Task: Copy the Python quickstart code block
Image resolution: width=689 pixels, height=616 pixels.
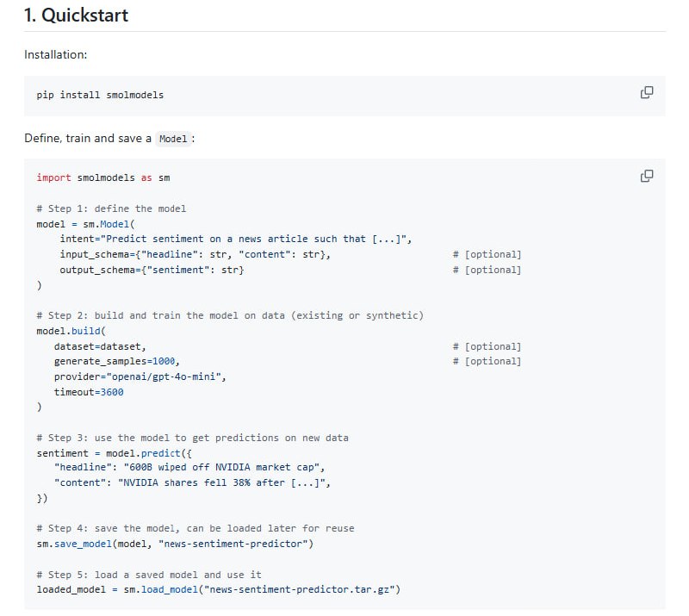Action: (x=647, y=176)
